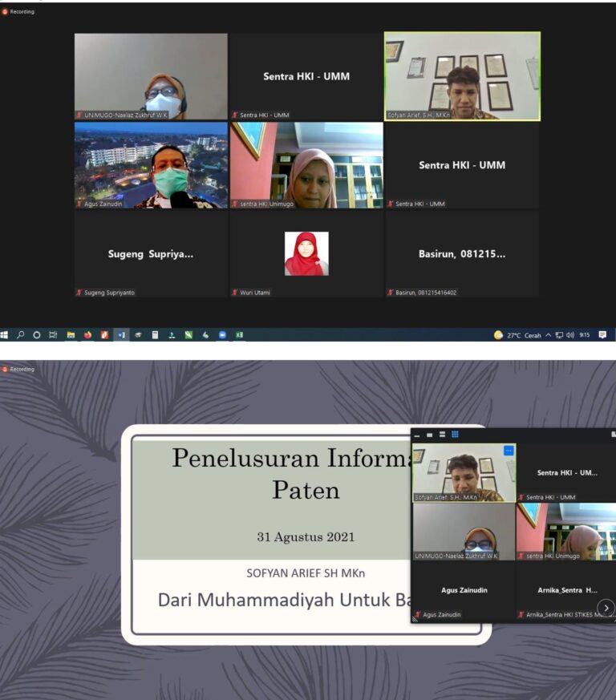This screenshot has width=616, height=700.
Task: Open the green app icon after Calculator
Action: click(x=188, y=335)
